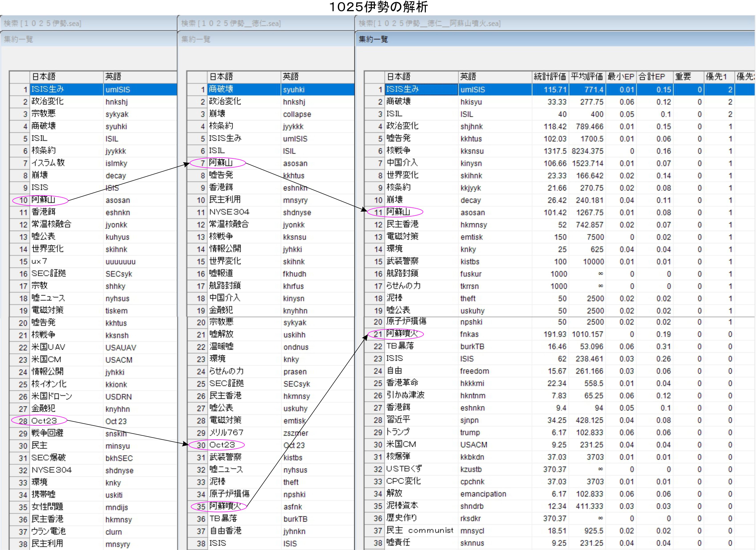
Task: Activate the 集約一覧 title of right panel
Action: click(373, 39)
